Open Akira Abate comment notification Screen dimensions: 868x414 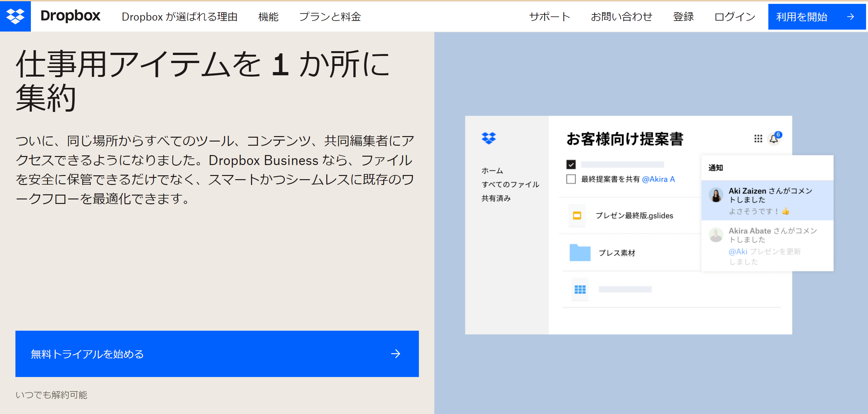click(x=767, y=246)
